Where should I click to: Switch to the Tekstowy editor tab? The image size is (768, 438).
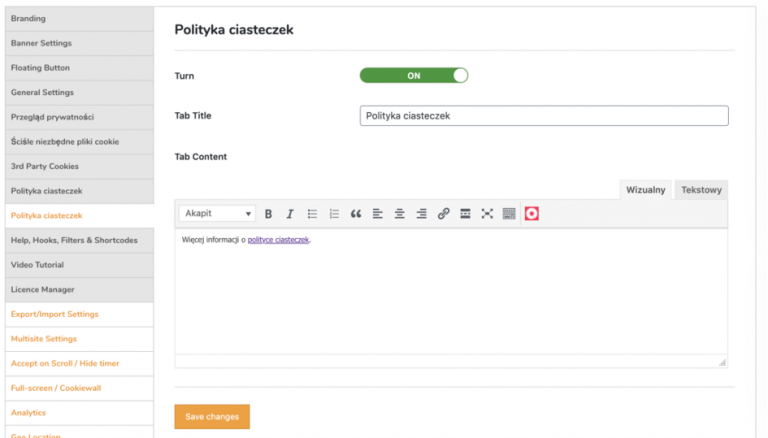701,190
